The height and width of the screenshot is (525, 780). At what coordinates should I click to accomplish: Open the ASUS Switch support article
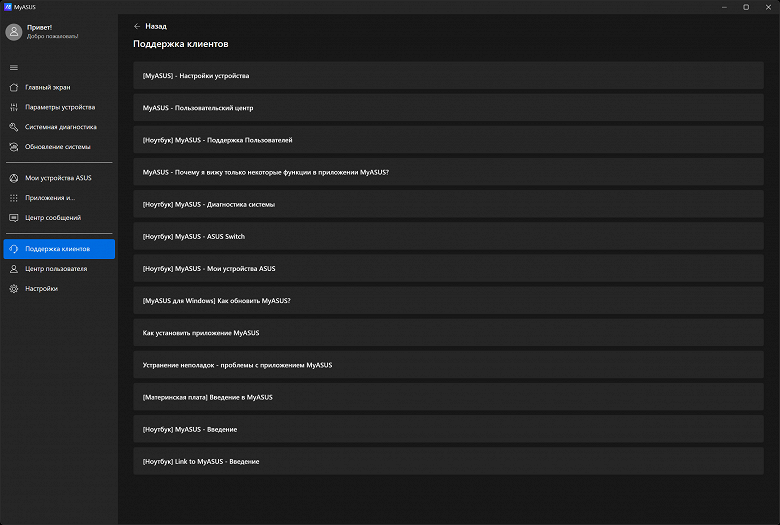(448, 236)
